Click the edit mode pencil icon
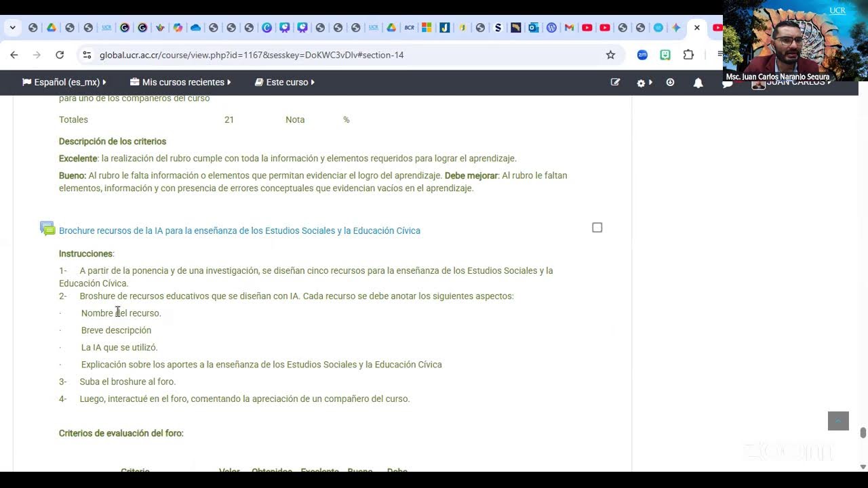 tap(615, 82)
